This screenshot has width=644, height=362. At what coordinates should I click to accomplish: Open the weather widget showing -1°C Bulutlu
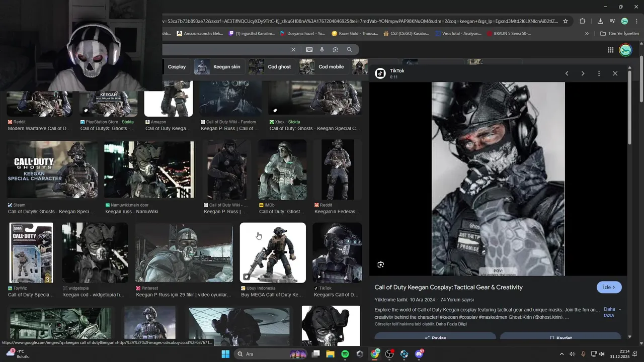pos(18,354)
